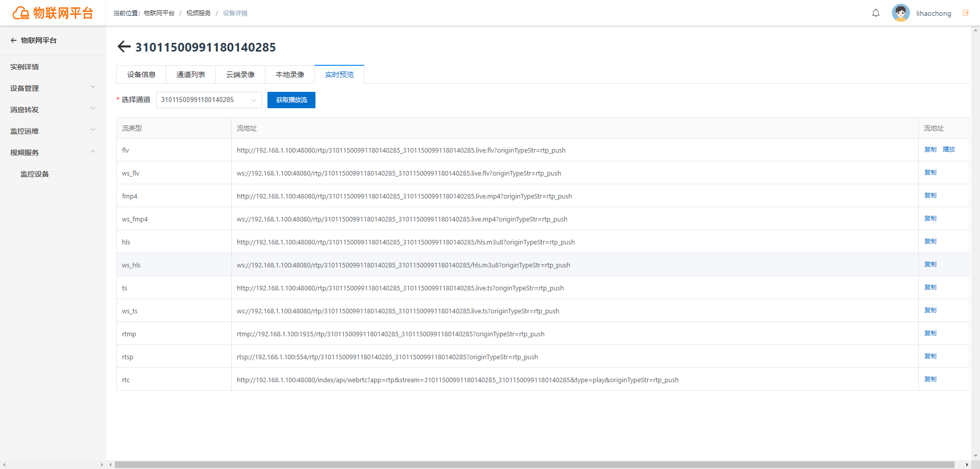This screenshot has height=469, width=980.
Task: Switch to the 云端录像 tab
Action: [240, 75]
